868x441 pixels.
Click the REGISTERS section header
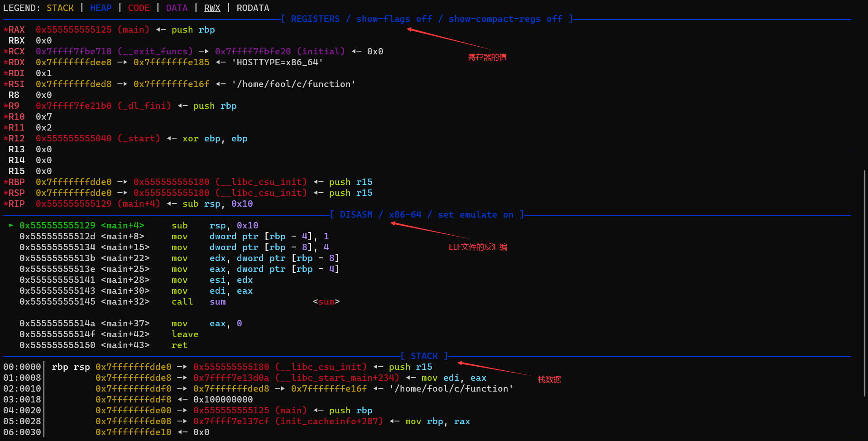(x=427, y=19)
